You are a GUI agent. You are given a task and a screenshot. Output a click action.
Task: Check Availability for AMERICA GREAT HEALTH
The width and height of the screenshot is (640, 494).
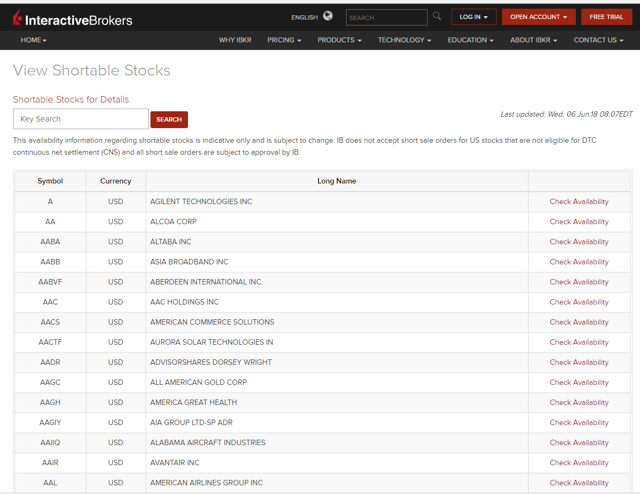[x=579, y=402]
